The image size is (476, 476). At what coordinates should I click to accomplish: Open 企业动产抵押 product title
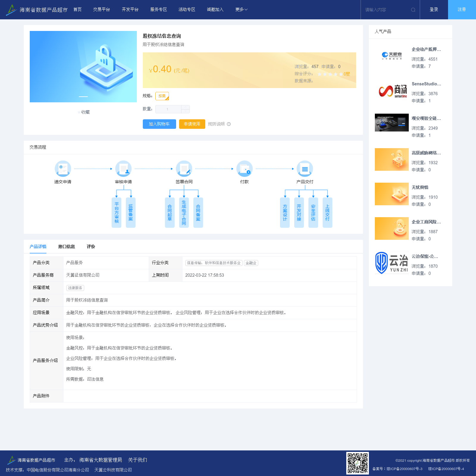(426, 49)
